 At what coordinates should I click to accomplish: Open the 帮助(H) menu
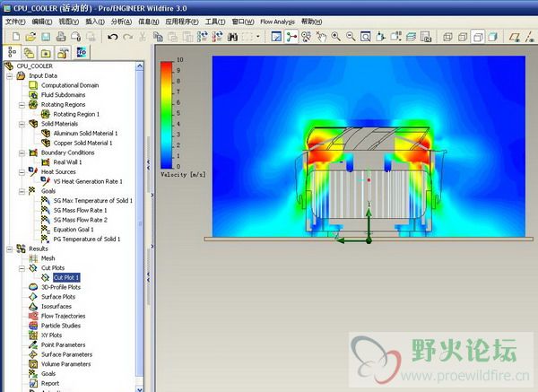(311, 22)
